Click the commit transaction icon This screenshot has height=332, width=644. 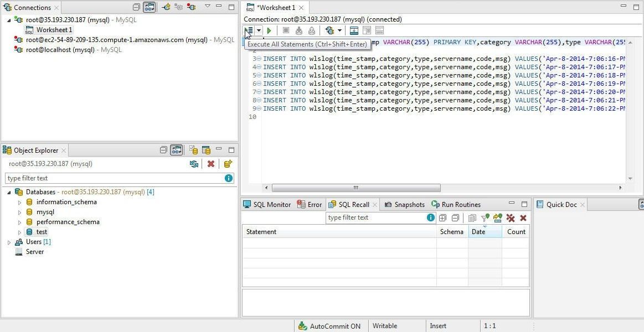click(299, 30)
